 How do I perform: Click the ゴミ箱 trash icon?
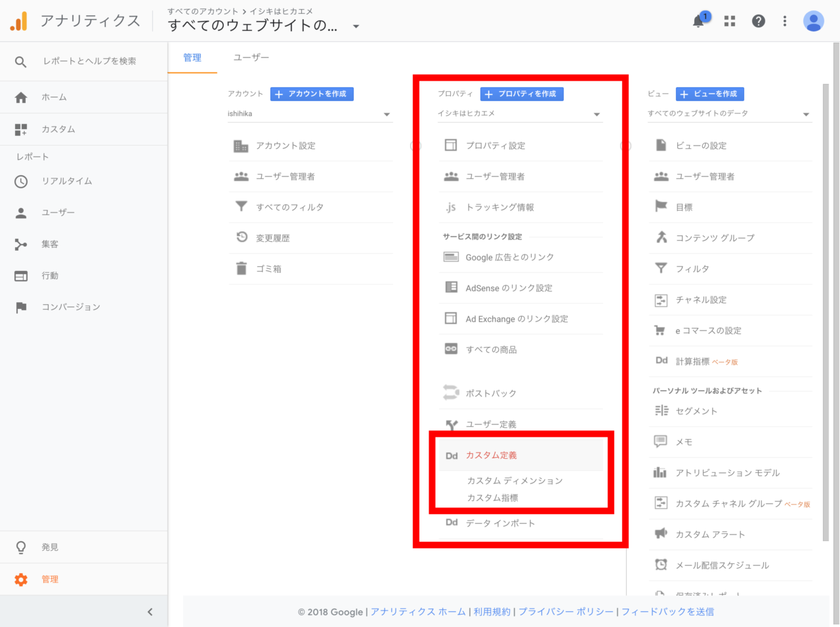click(x=241, y=269)
